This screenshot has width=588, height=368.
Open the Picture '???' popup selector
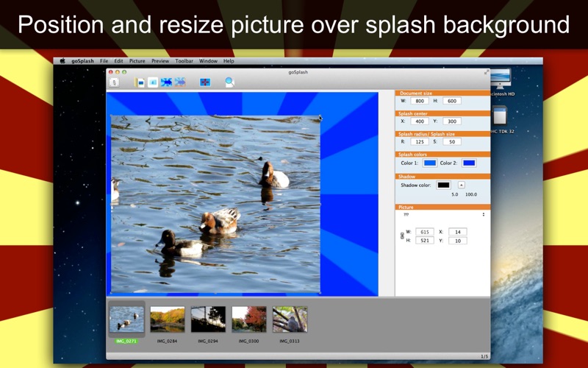tap(444, 215)
